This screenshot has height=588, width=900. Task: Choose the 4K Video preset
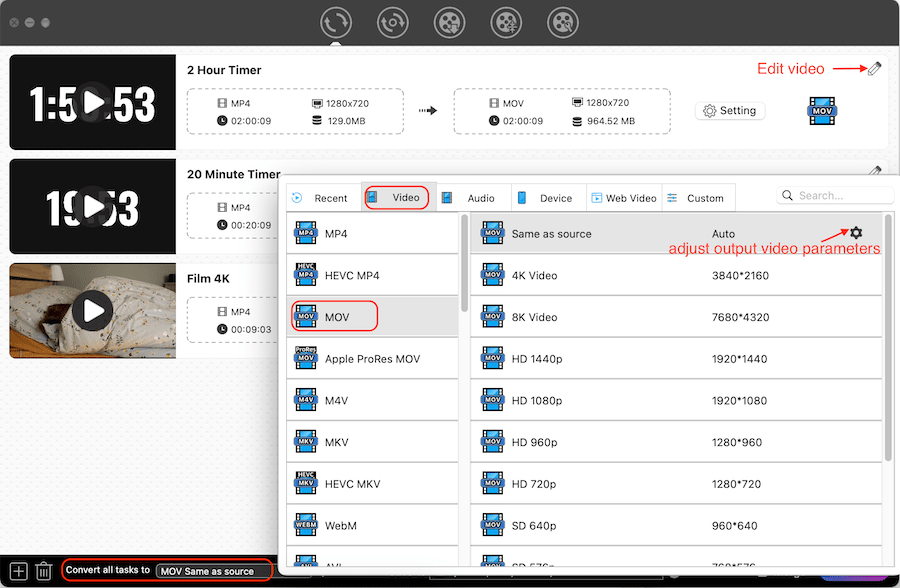coord(676,276)
